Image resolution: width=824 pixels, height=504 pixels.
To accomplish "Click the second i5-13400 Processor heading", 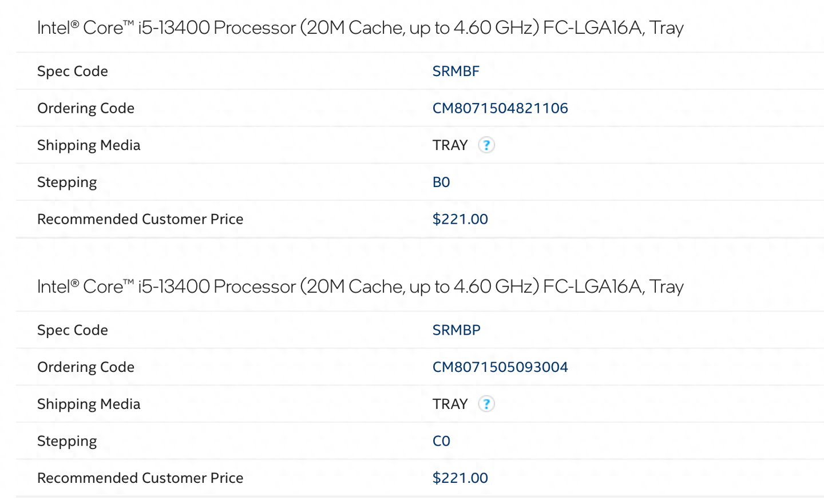I will coord(360,287).
